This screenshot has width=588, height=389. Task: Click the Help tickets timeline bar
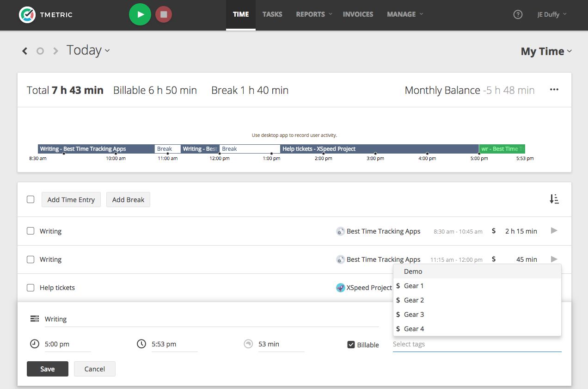click(379, 149)
